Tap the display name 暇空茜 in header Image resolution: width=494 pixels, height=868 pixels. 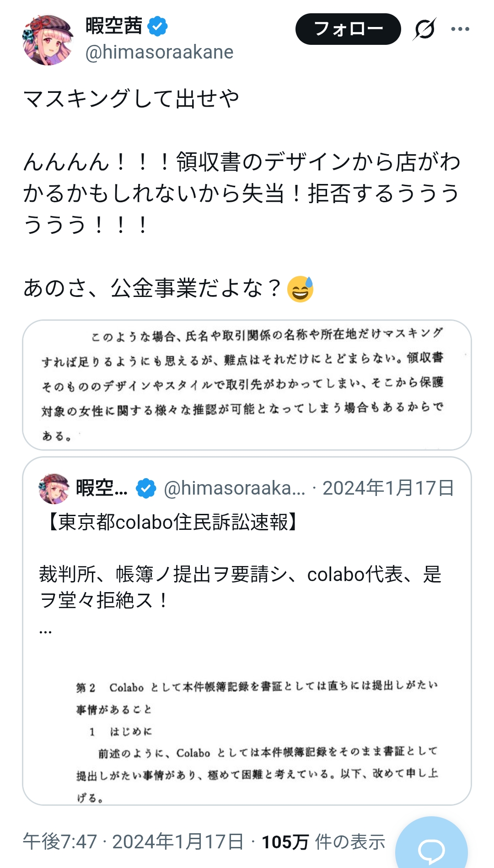(114, 26)
